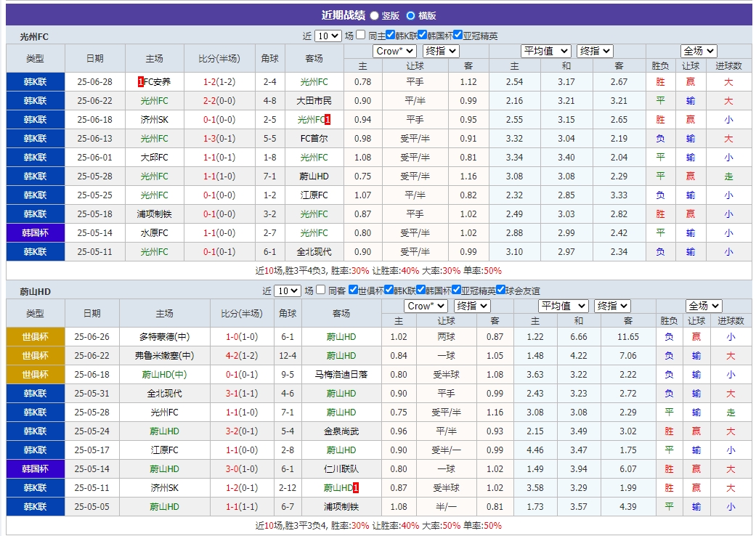Open the 终指 dropdown next to Crow*
Screen dimensions: 756x536
[440, 51]
